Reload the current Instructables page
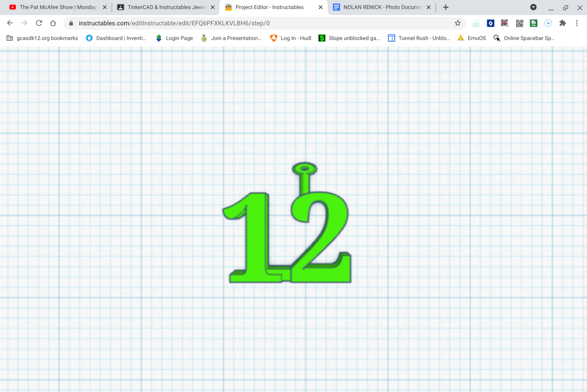 (x=39, y=23)
